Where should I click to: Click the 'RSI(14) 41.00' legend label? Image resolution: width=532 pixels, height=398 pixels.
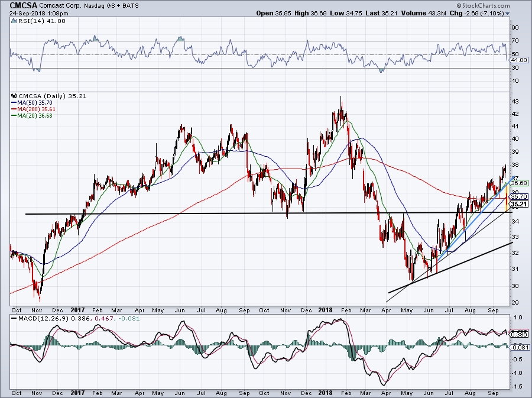(42, 21)
